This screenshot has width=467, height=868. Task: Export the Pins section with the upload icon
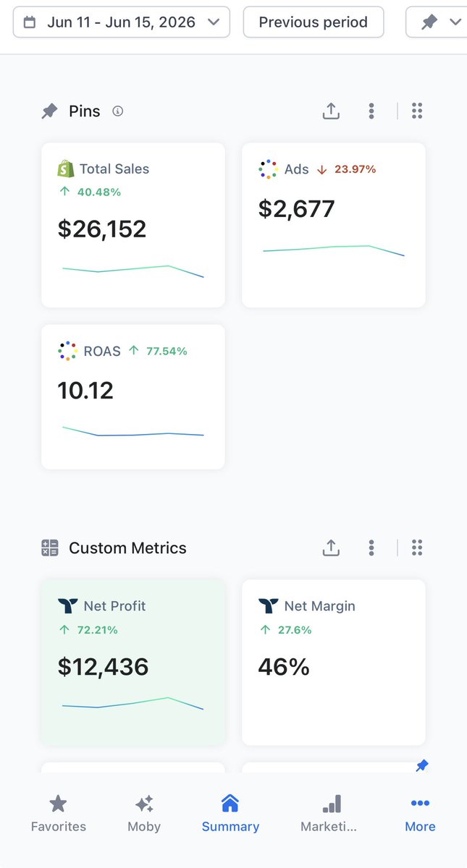tap(331, 111)
